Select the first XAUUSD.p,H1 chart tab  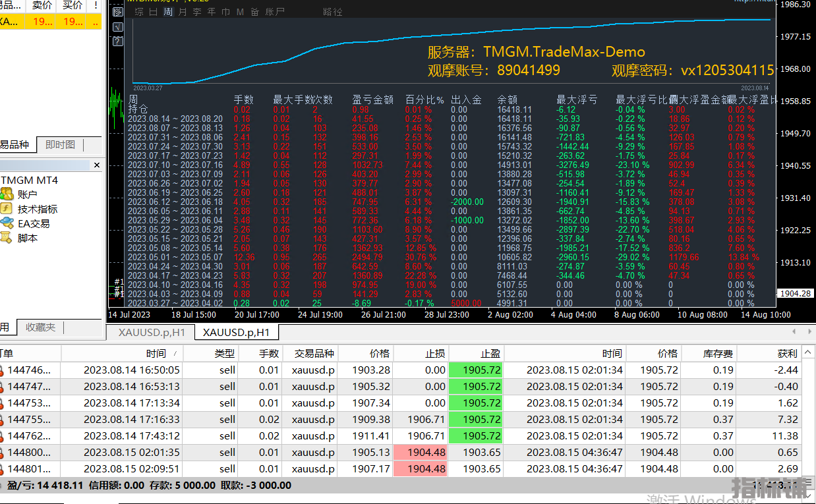150,332
